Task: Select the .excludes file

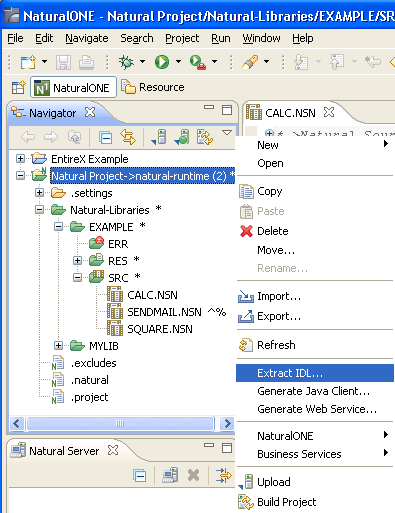Action: tap(93, 363)
